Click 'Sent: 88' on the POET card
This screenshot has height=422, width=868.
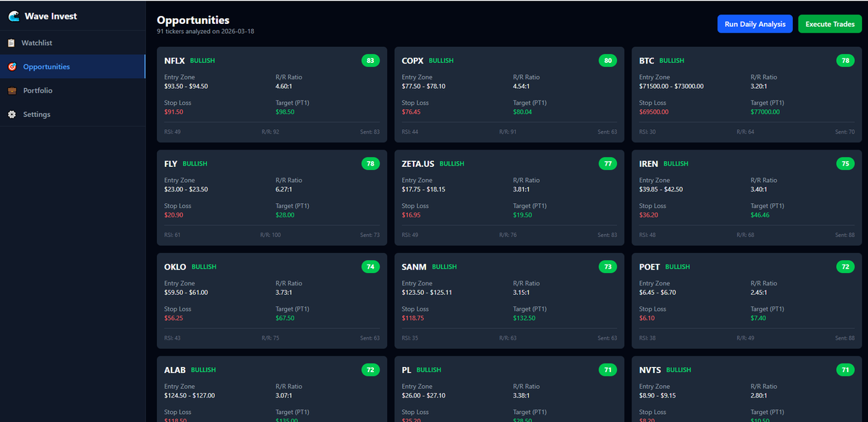coord(845,338)
